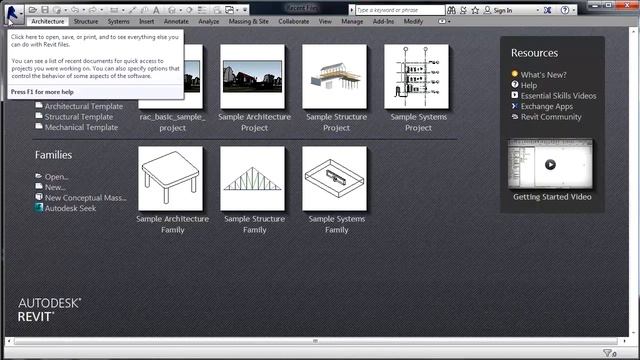Click the Open folder icon in quick access toolbar
The height and width of the screenshot is (360, 640).
click(x=33, y=10)
